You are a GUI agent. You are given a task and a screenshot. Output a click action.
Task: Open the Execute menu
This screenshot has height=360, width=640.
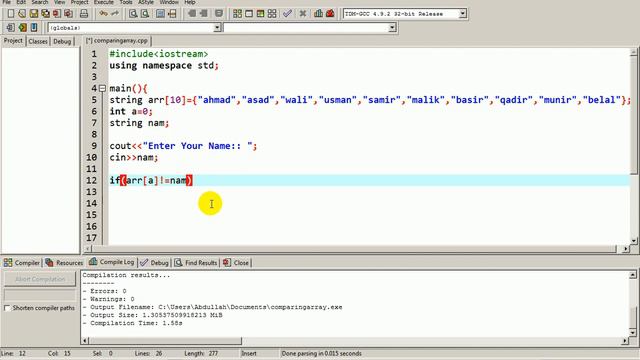(x=104, y=2)
